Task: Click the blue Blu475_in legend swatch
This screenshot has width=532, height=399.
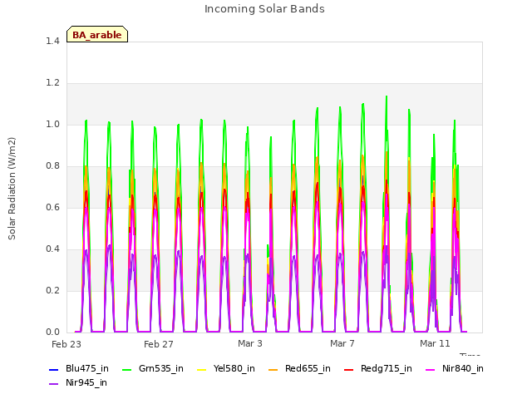Action: point(53,369)
